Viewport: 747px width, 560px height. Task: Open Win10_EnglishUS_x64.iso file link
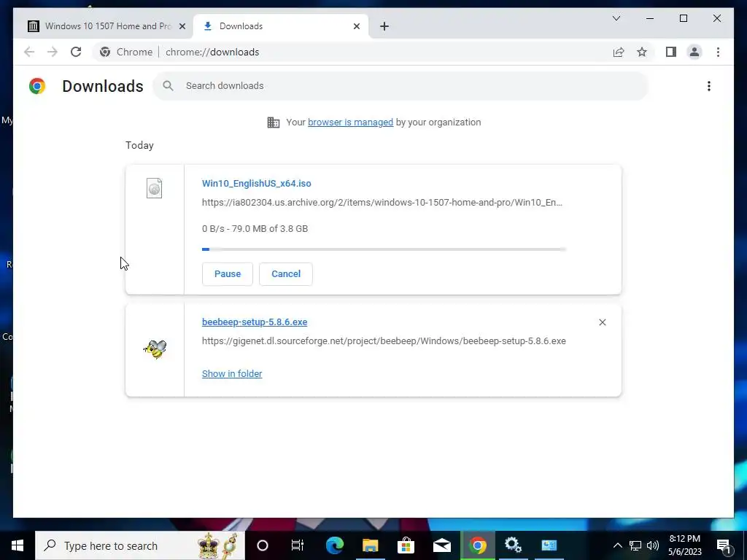coord(256,183)
